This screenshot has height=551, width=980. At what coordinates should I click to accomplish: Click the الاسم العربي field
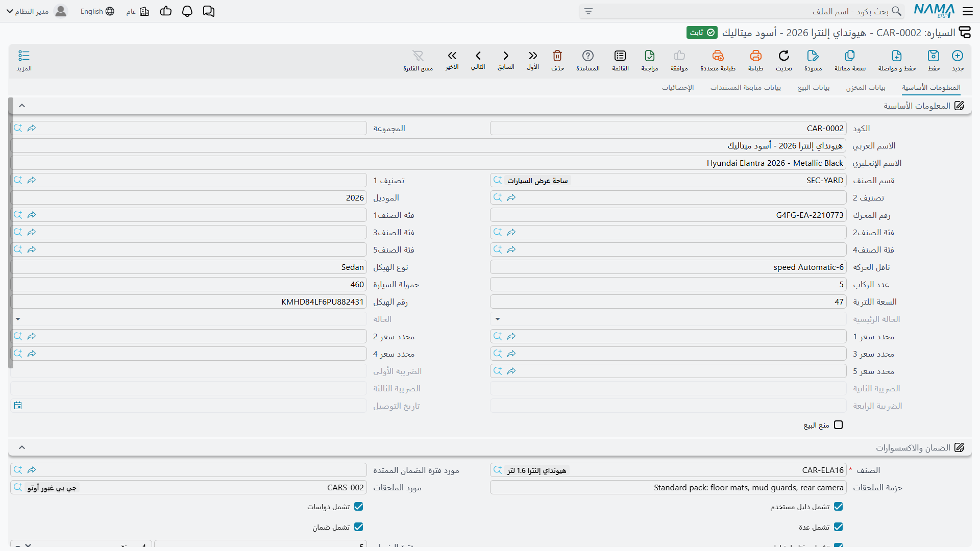[428, 145]
